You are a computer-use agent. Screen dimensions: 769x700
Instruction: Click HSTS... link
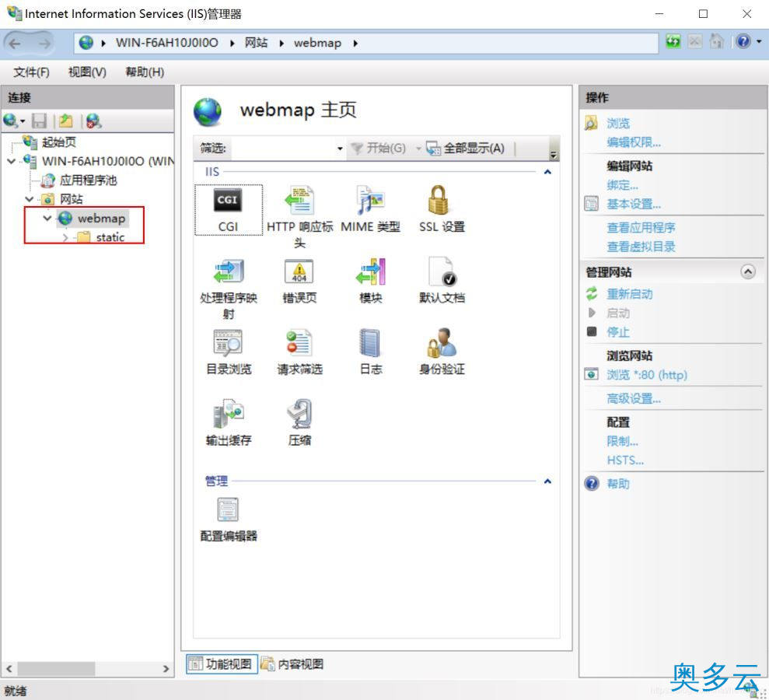click(x=625, y=460)
